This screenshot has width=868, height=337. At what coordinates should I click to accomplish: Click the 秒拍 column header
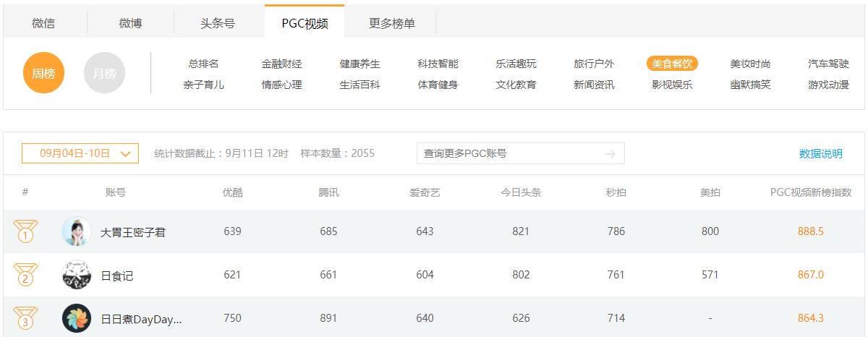[x=616, y=192]
